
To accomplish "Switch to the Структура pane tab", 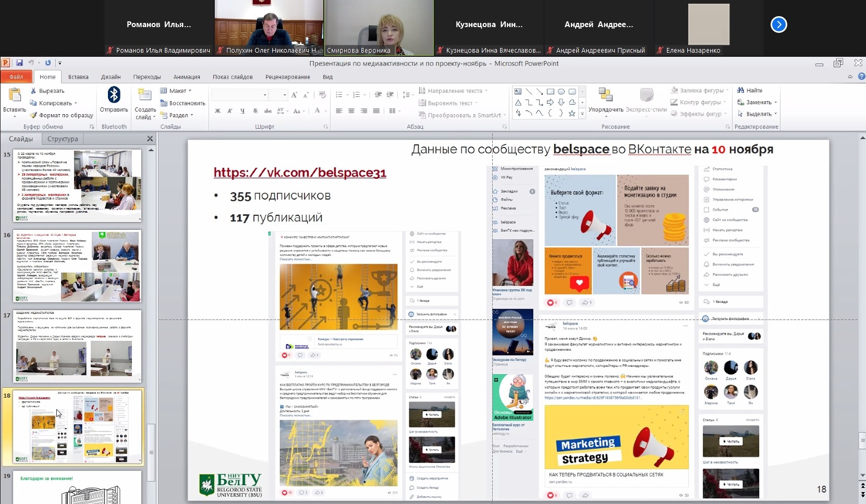I will [x=63, y=139].
